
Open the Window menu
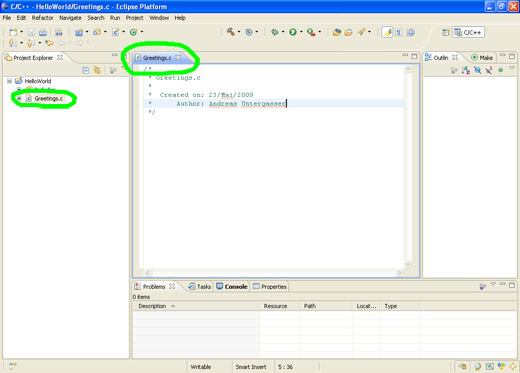point(159,18)
